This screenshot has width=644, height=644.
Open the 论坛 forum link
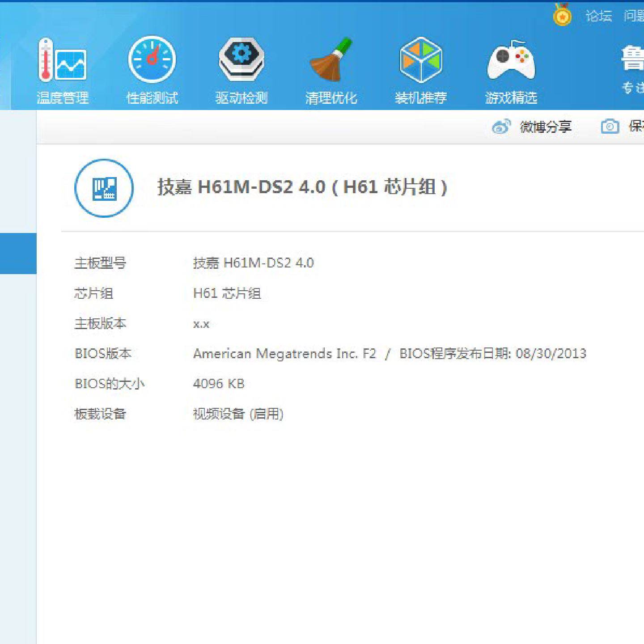point(599,16)
